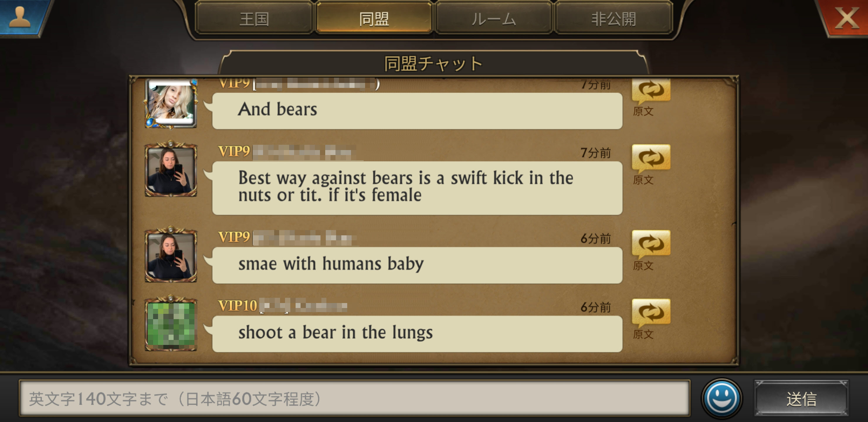Open the blonde woman's avatar thumbnail
Viewport: 868px width, 422px height.
(x=171, y=103)
